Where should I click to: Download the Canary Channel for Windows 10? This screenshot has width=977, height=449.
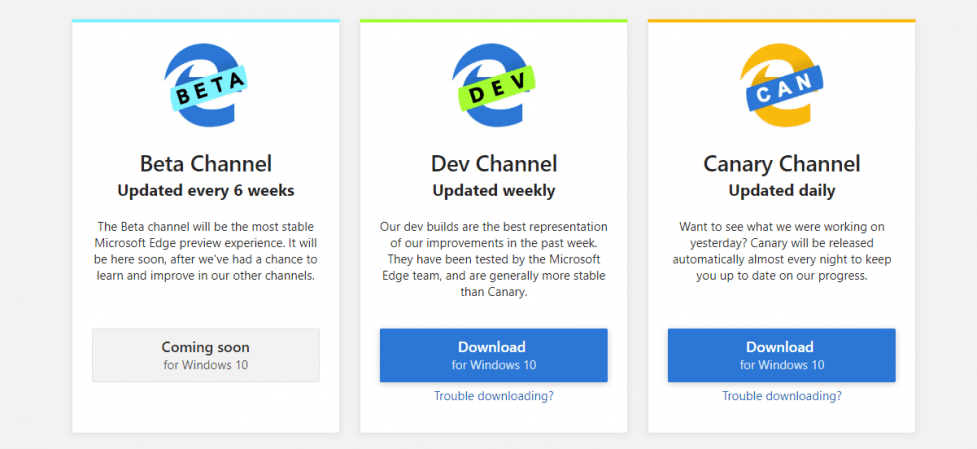[781, 355]
